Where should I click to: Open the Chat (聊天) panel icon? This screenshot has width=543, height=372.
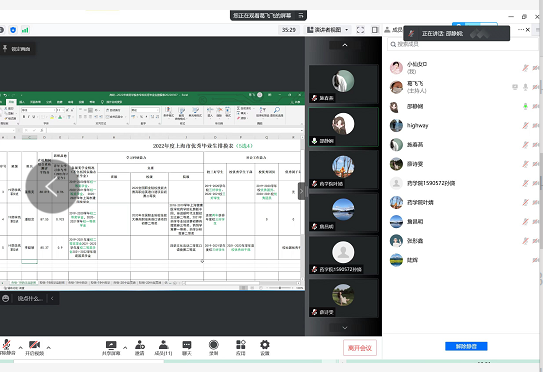(187, 348)
